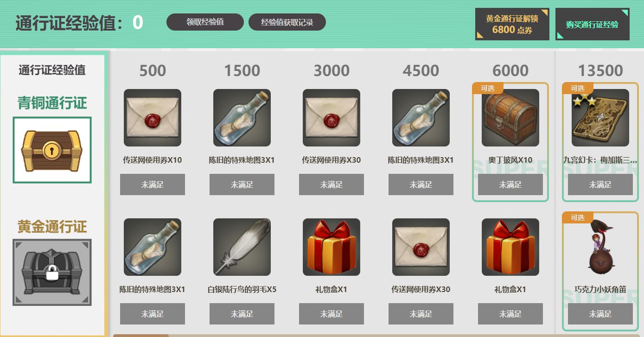Image resolution: width=644 pixels, height=337 pixels.
Task: Click the envelope icon under 500 experience
Action: [153, 118]
